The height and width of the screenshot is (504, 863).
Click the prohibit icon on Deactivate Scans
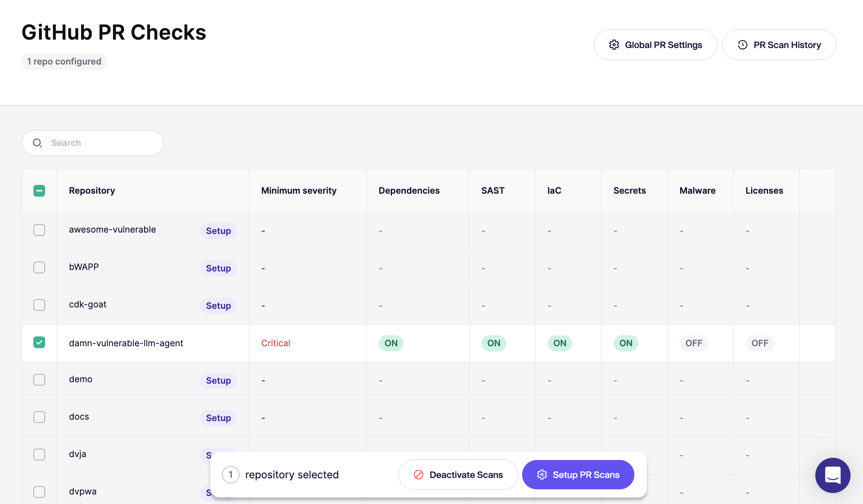click(419, 475)
